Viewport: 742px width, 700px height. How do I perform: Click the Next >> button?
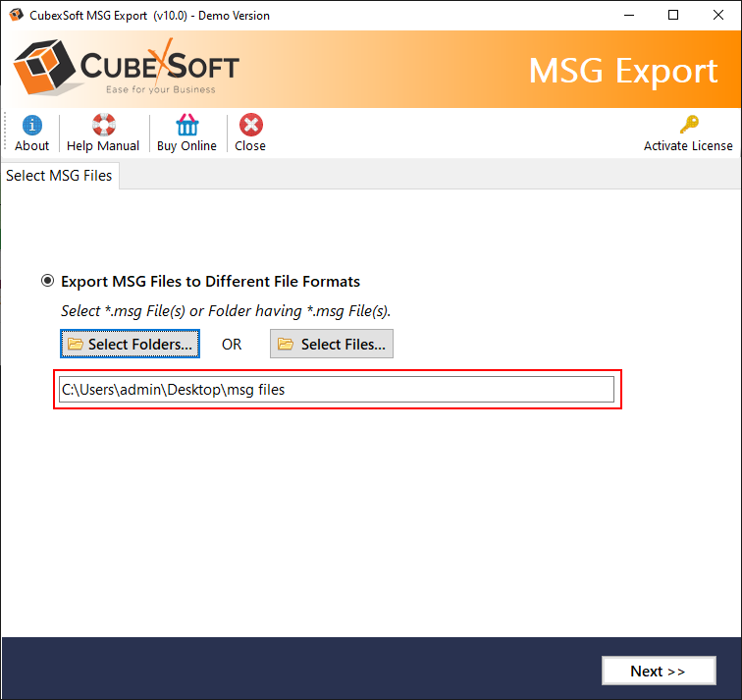(x=658, y=672)
